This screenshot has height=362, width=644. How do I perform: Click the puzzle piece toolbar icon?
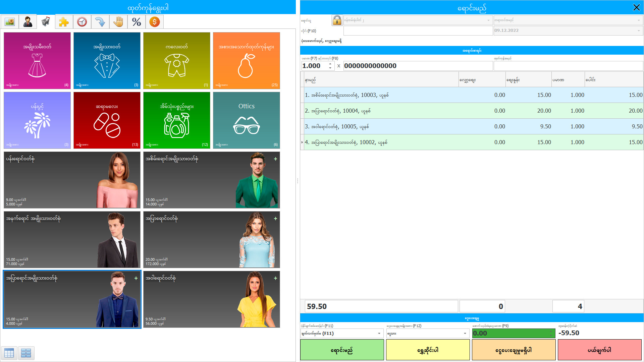pyautogui.click(x=64, y=22)
